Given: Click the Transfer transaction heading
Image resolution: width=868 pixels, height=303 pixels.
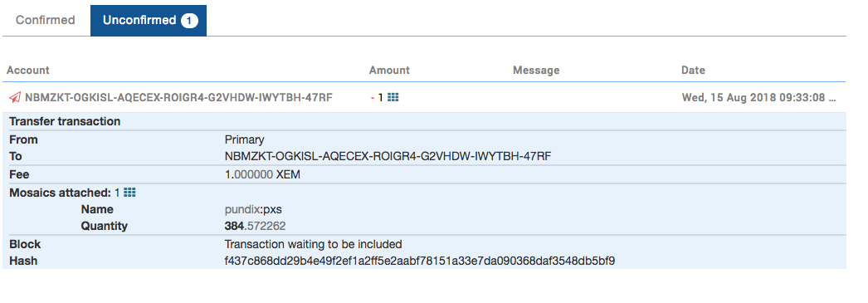Looking at the screenshot, I should coord(65,121).
